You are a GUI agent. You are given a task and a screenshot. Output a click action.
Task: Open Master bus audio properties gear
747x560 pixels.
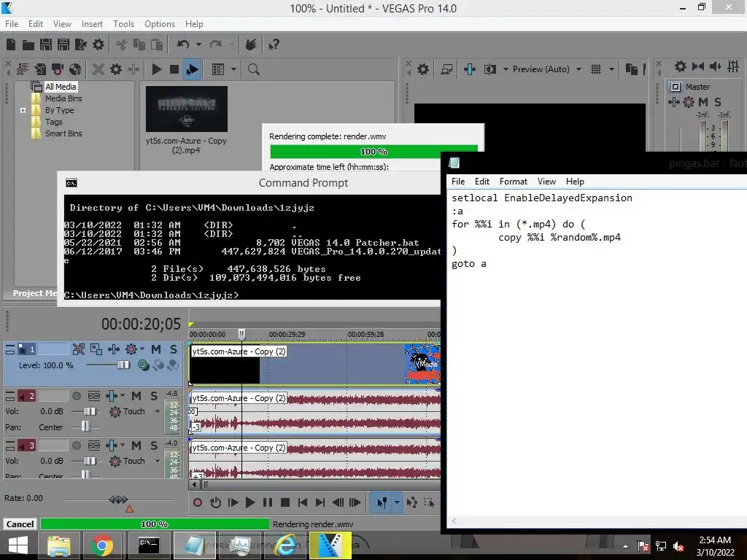point(681,66)
